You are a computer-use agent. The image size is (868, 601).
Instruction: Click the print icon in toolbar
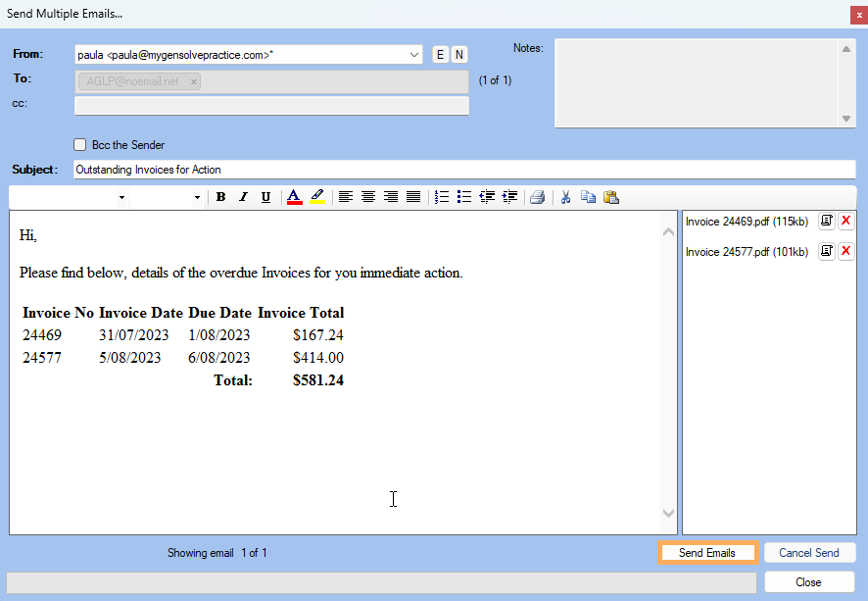[537, 197]
